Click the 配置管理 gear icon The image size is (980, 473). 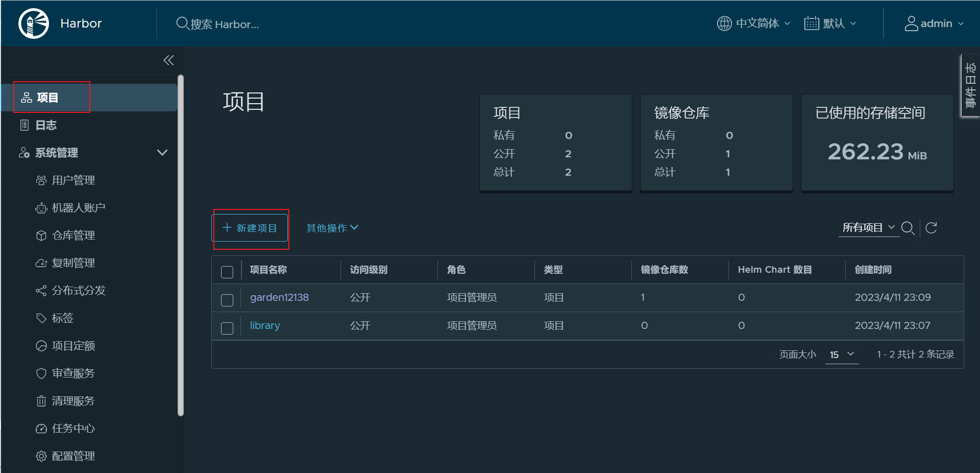pos(41,456)
